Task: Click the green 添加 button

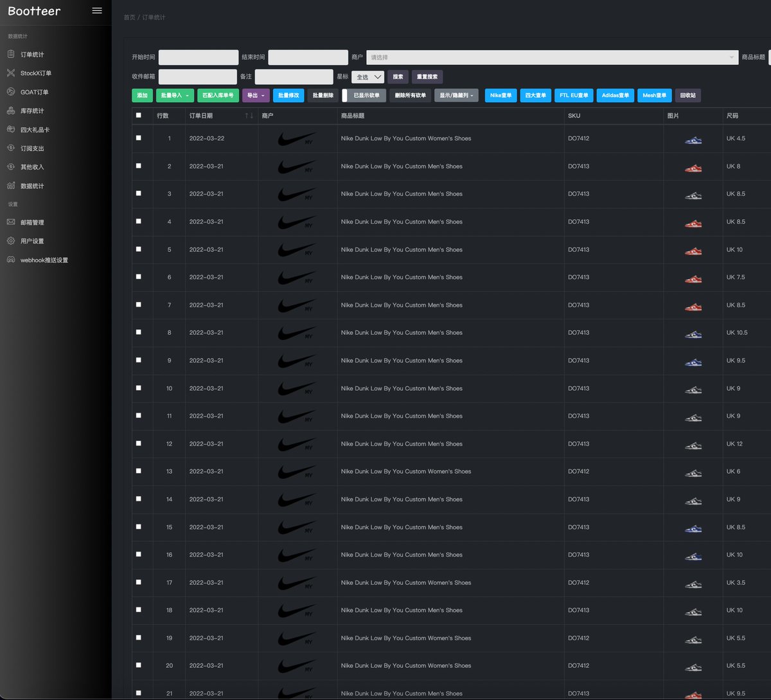Action: (x=142, y=95)
